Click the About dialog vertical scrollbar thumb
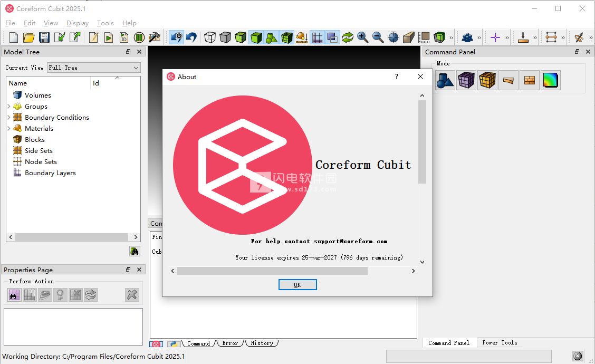Viewport: 595px width, 364px height. [x=423, y=141]
